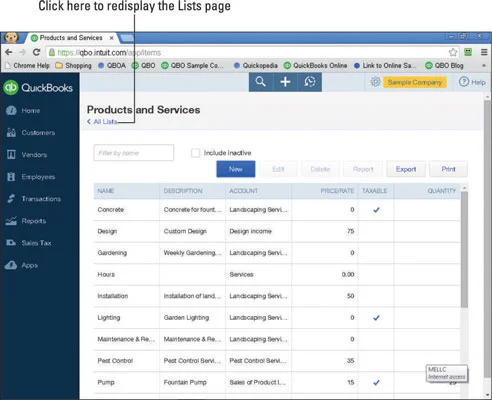Select the Concrete row name
This screenshot has width=492, height=400.
pyautogui.click(x=111, y=210)
